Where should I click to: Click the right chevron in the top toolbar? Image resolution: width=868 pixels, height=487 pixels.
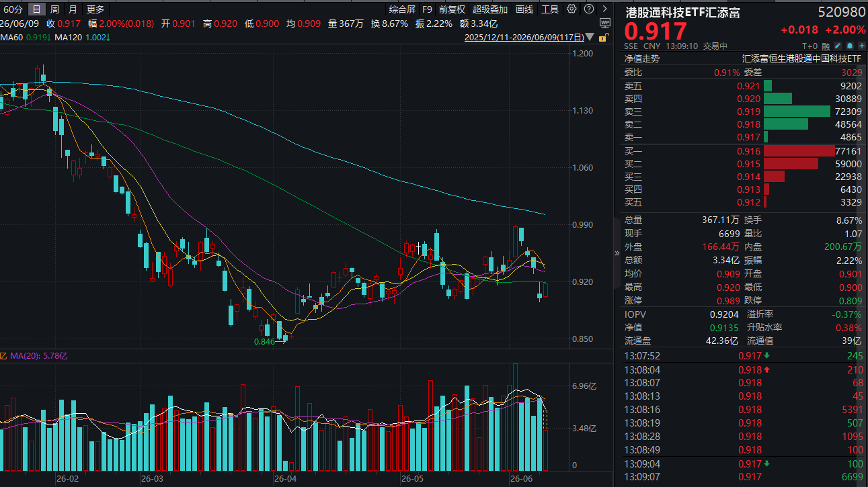point(604,9)
